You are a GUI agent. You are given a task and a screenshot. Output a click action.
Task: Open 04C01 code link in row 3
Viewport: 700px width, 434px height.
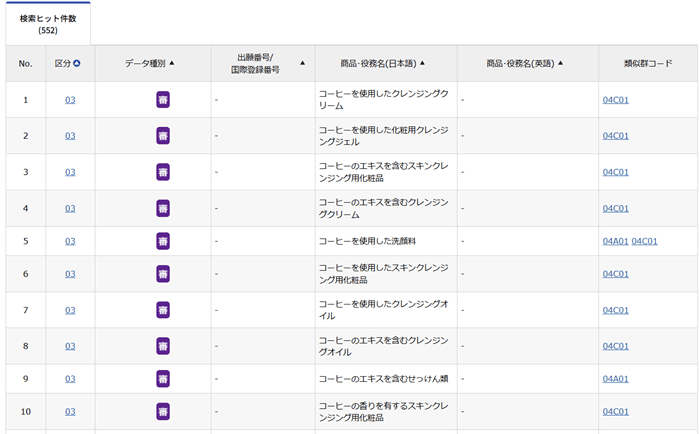[616, 172]
